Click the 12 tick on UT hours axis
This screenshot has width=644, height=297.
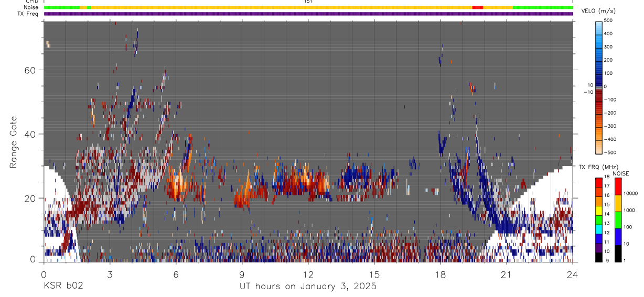tap(308, 274)
